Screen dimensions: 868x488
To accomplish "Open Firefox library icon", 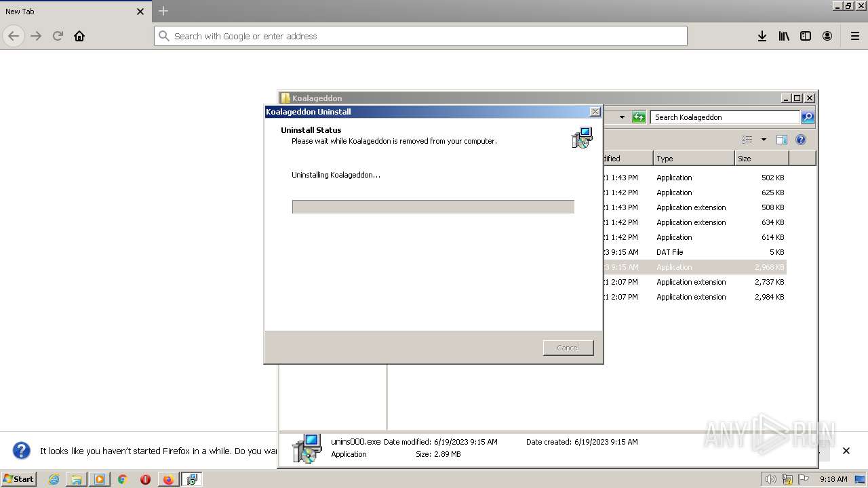I will point(784,36).
